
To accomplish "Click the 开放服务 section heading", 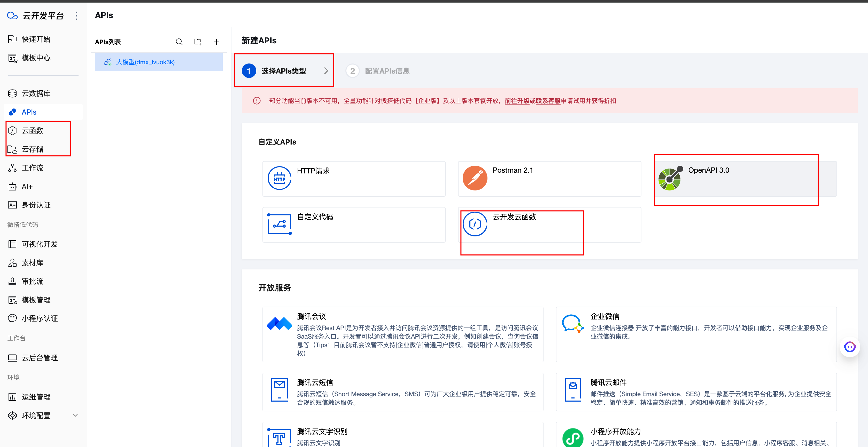I will 275,288.
